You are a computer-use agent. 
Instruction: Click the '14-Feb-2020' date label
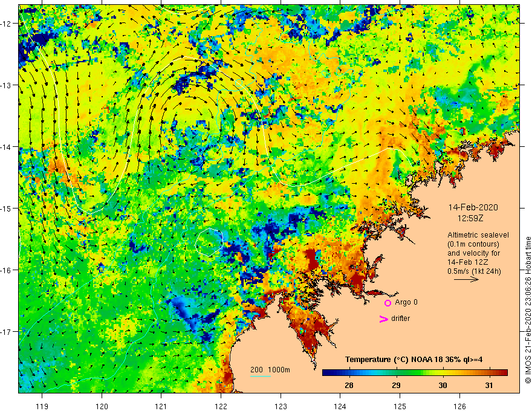(x=473, y=207)
